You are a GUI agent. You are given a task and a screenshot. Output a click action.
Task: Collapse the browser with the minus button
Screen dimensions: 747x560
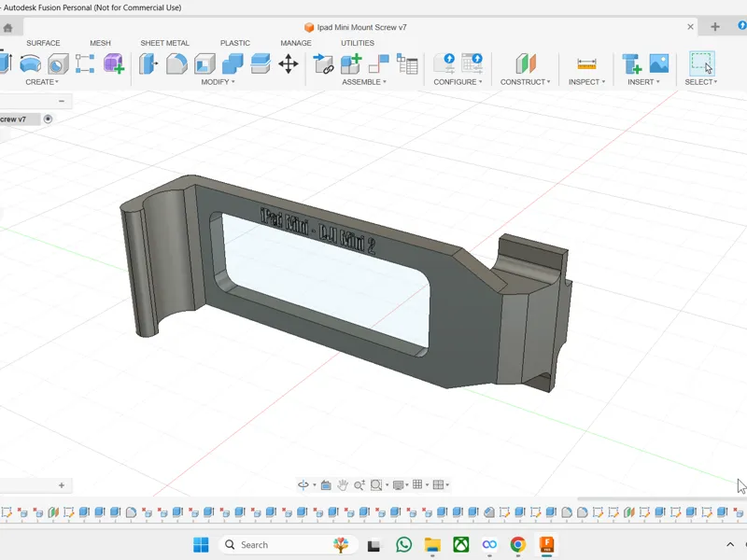[62, 101]
